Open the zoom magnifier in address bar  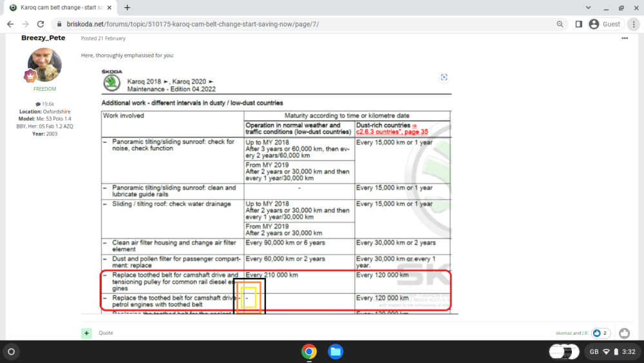[x=560, y=25]
